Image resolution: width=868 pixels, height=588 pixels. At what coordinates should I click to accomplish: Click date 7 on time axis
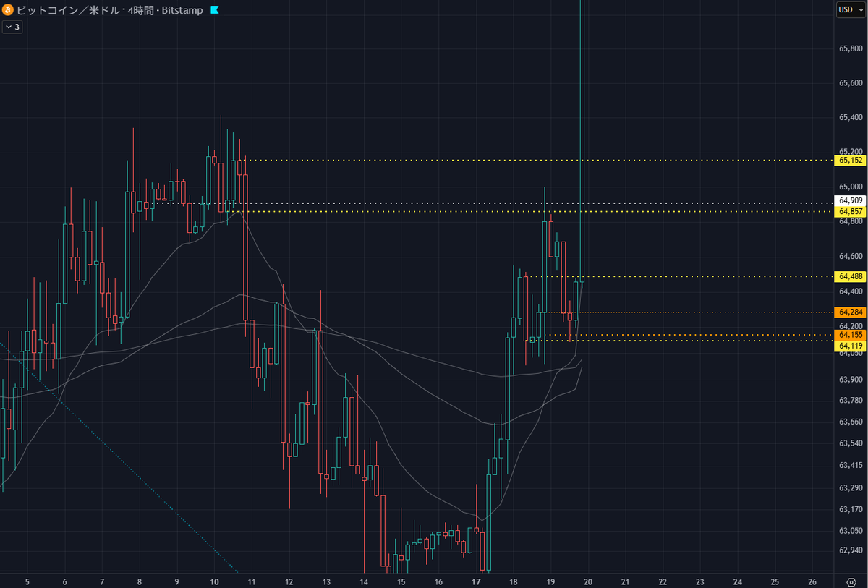pyautogui.click(x=102, y=581)
